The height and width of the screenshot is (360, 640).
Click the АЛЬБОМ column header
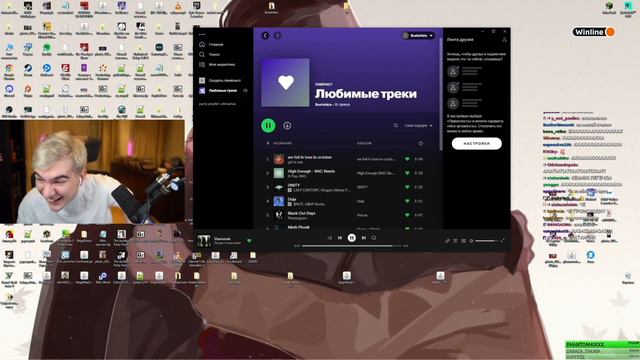(364, 143)
